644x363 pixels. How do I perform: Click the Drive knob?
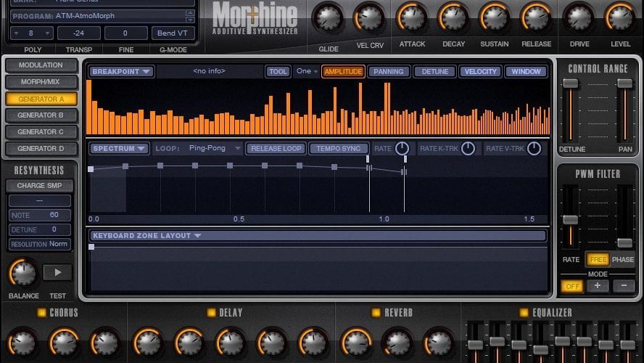579,17
